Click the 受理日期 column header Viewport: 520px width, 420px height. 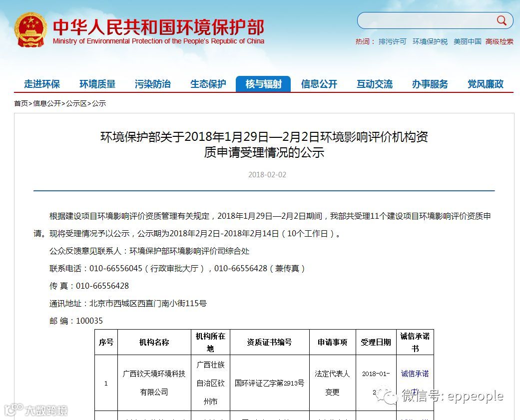(376, 342)
